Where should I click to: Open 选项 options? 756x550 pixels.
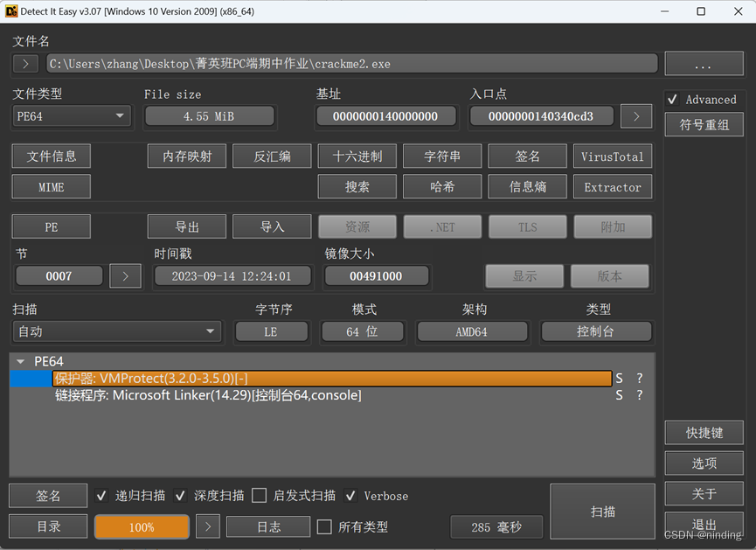point(704,463)
